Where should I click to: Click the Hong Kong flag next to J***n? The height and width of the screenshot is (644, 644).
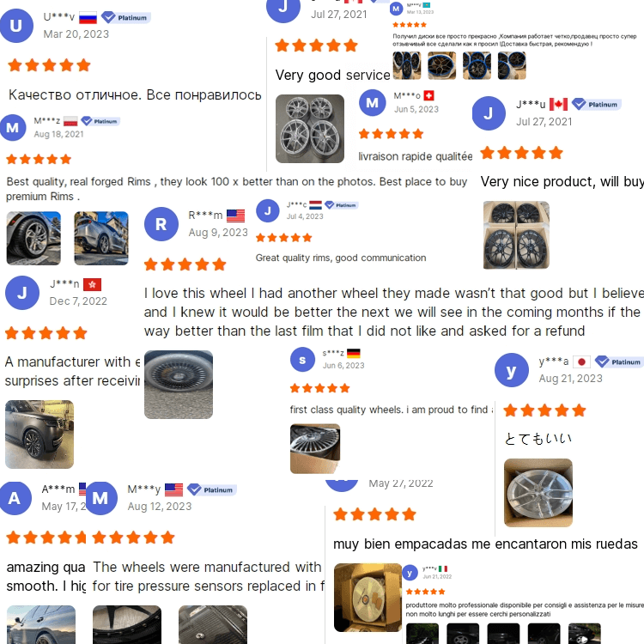pos(92,284)
